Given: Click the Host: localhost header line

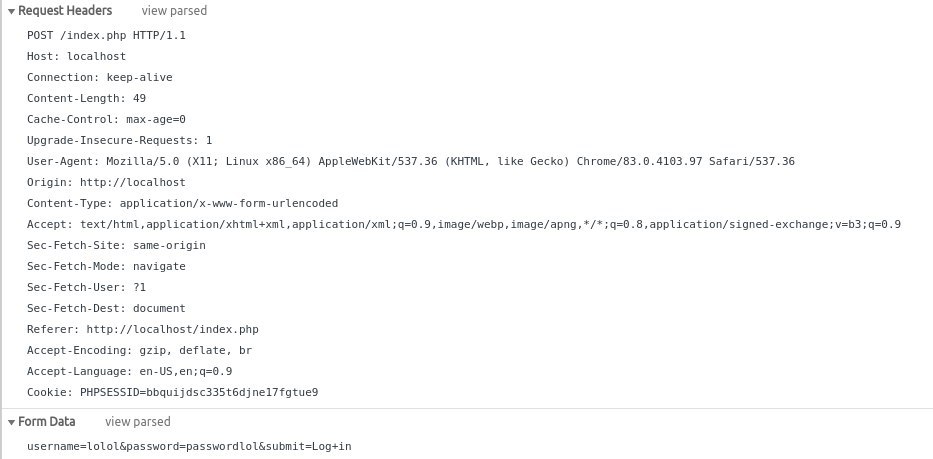Looking at the screenshot, I should [x=76, y=56].
